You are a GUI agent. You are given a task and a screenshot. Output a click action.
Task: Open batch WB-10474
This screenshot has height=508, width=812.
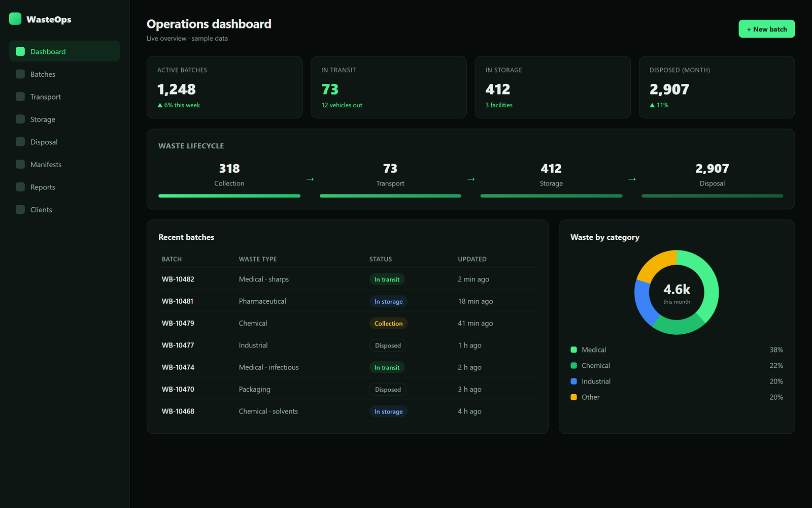(x=178, y=367)
